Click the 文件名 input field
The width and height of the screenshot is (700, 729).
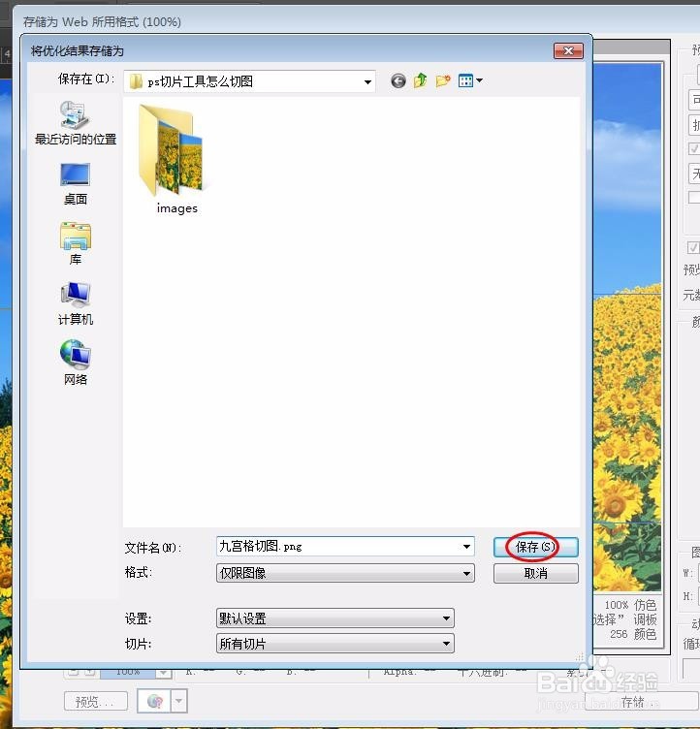[345, 547]
